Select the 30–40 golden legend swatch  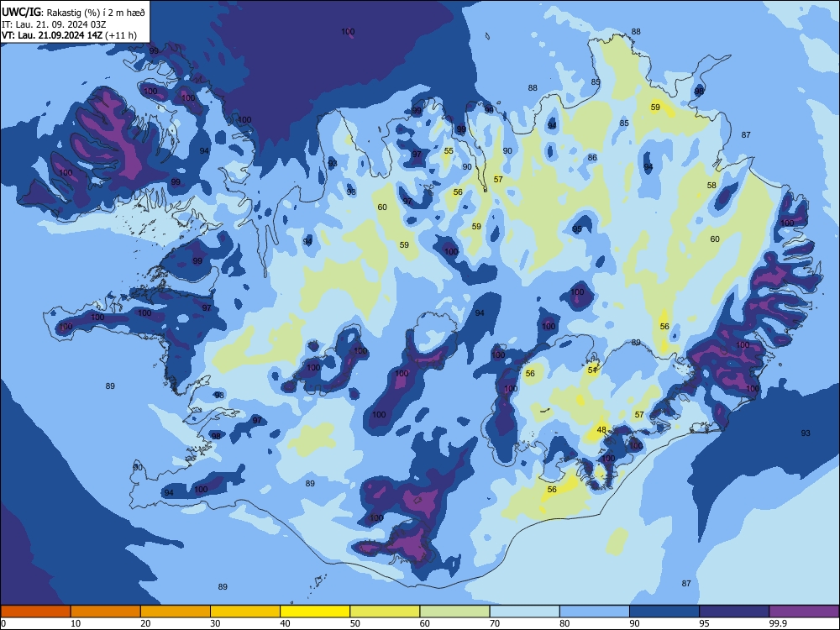point(245,612)
